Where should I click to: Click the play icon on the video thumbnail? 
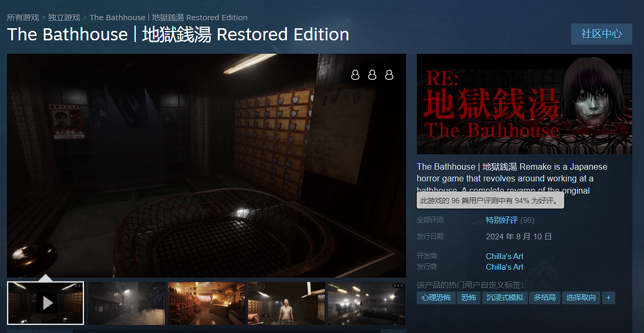(x=46, y=303)
